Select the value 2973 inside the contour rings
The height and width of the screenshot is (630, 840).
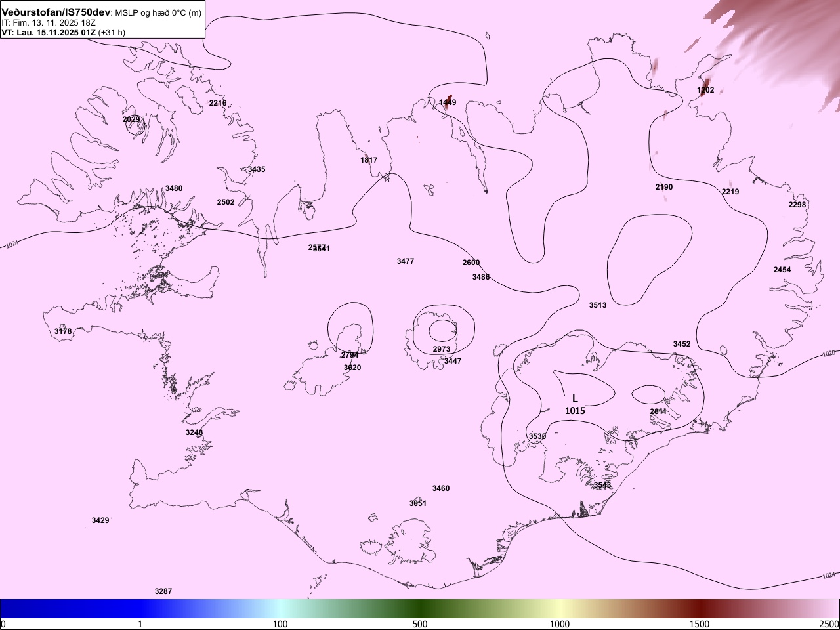pos(442,349)
